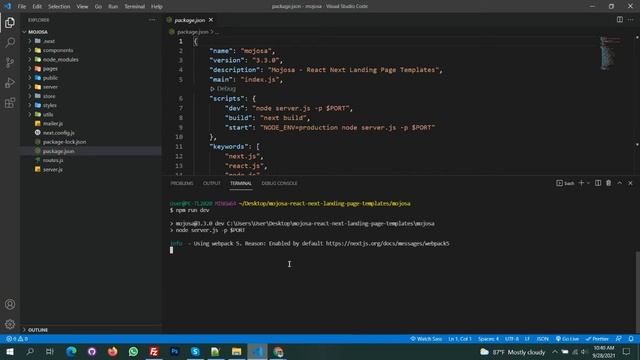Open the Accounts menu icon
The height and width of the screenshot is (360, 640).
[x=10, y=304]
